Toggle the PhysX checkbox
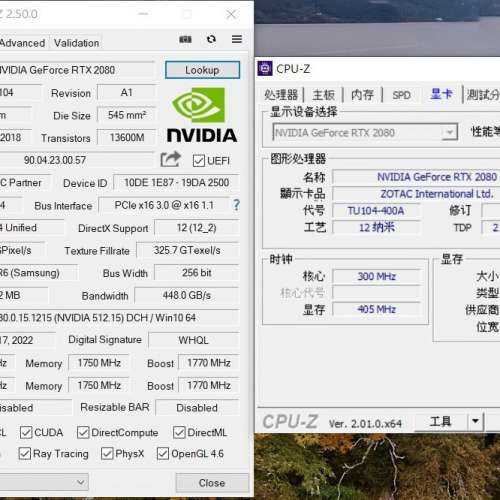Screen dimensions: 500x500 (107, 453)
